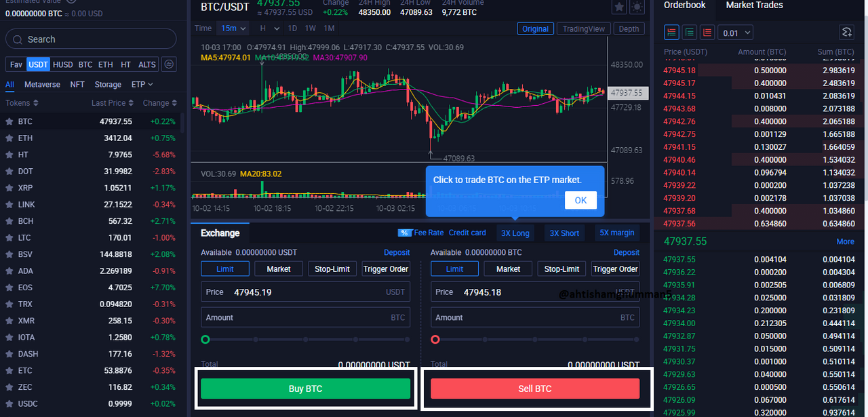Image resolution: width=868 pixels, height=417 pixels.
Task: Click OK on the ETP market tooltip
Action: coord(580,200)
